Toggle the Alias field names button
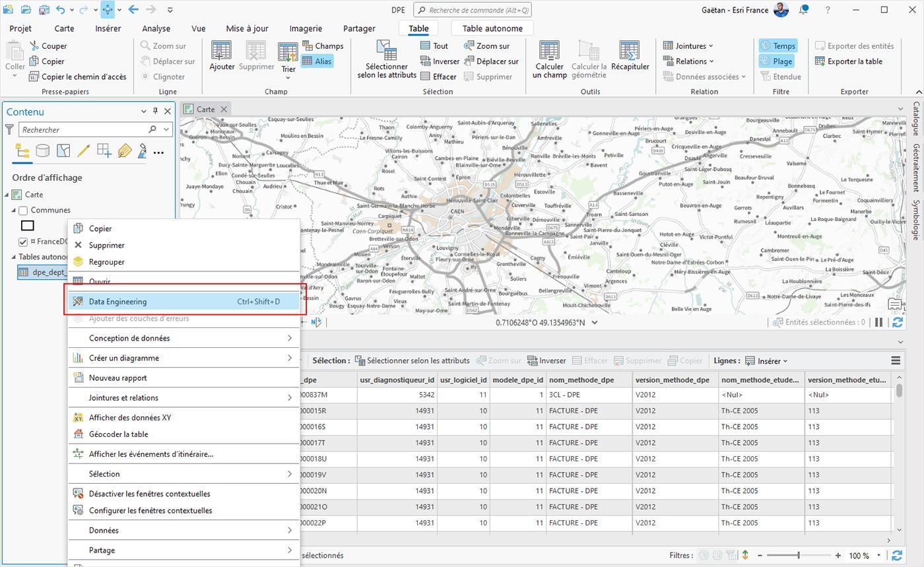 [317, 61]
